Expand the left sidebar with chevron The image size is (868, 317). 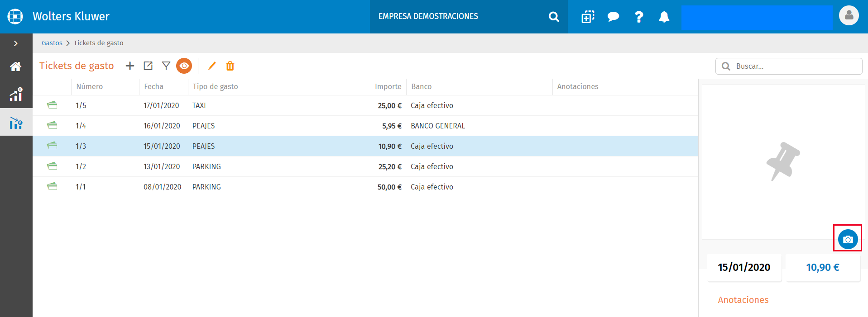[x=16, y=43]
